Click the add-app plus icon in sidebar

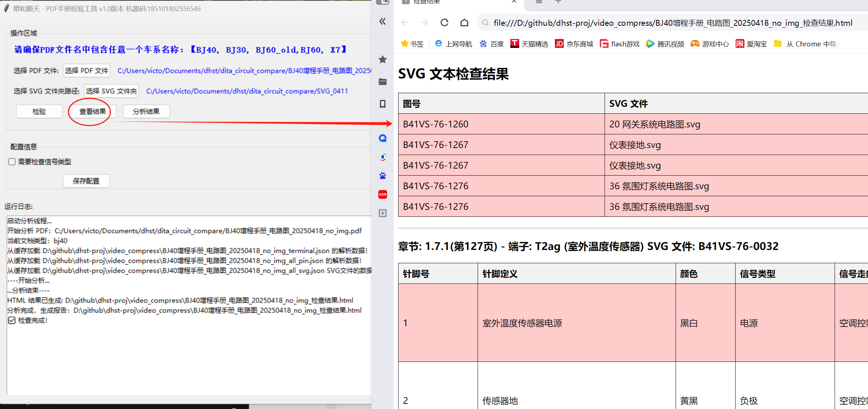pyautogui.click(x=383, y=213)
